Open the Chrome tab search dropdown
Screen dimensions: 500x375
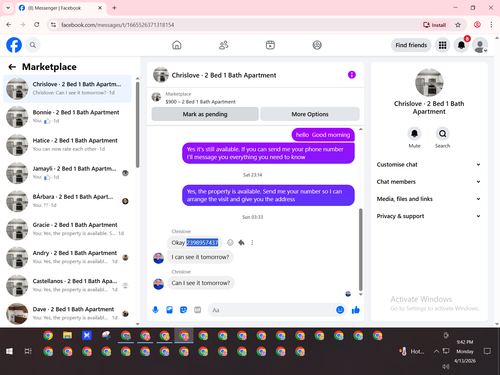pyautogui.click(x=8, y=8)
